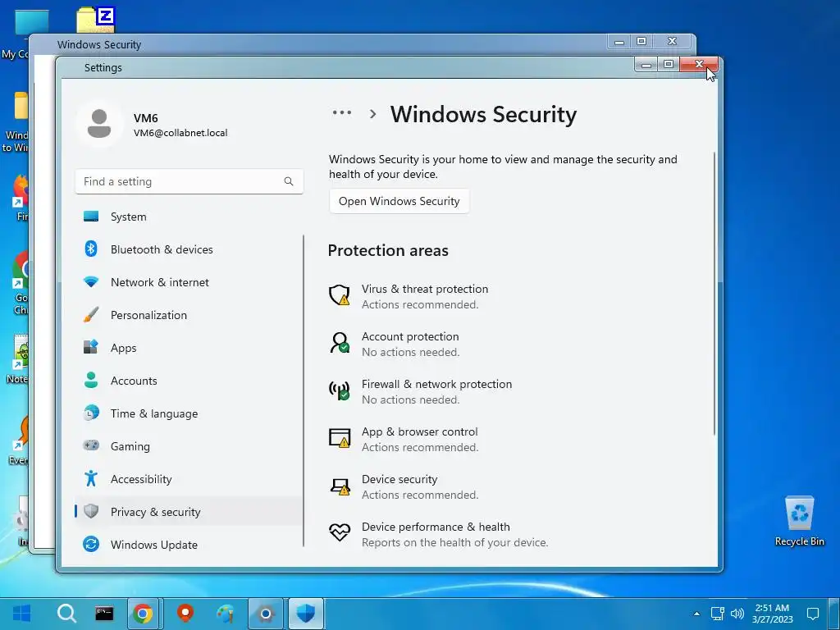The height and width of the screenshot is (630, 840).
Task: Click the volume speaker tray icon
Action: click(x=737, y=614)
